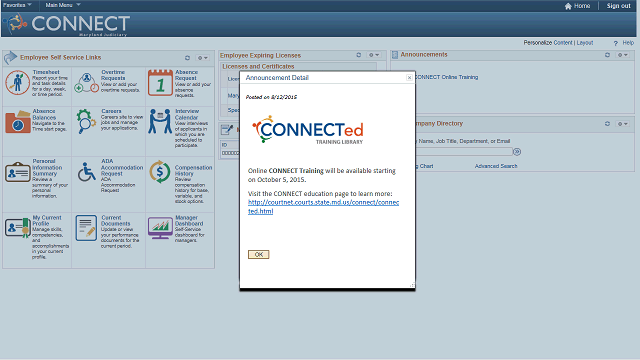Refresh the Company Directory pagelet

click(607, 124)
